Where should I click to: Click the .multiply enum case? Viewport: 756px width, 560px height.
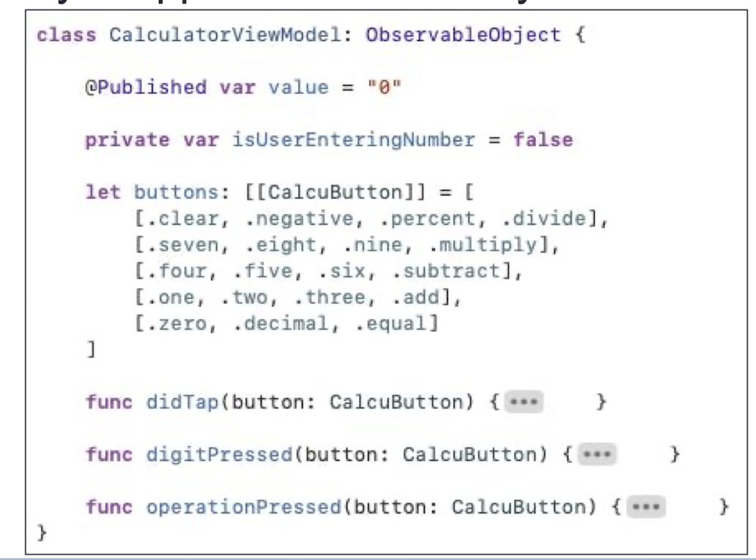click(483, 245)
